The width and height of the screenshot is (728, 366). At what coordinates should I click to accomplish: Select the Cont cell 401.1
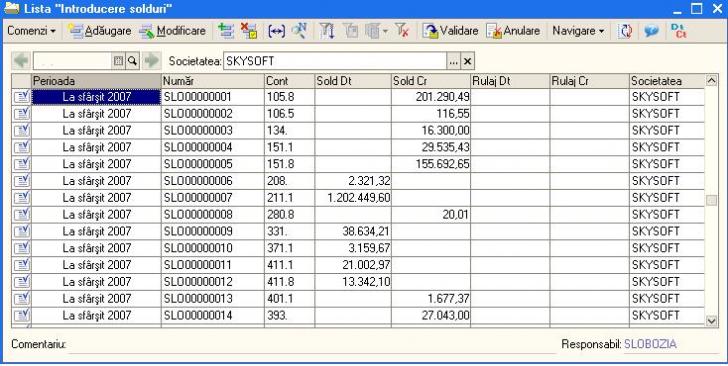coord(289,298)
